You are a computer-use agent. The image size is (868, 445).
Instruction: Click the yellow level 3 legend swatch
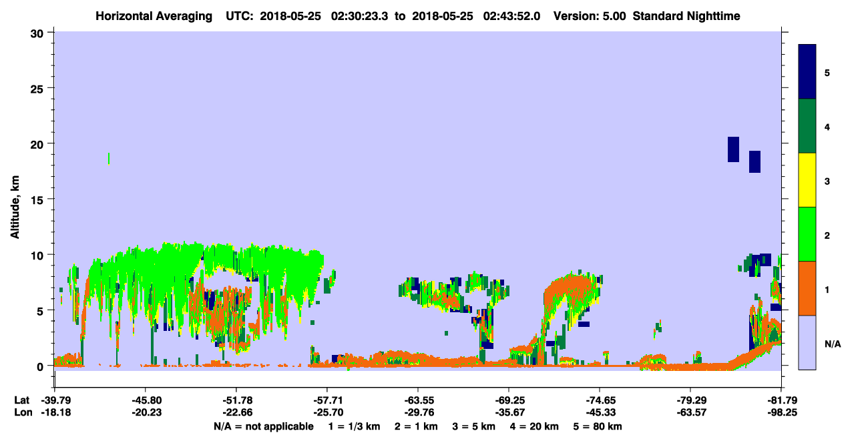(x=807, y=180)
